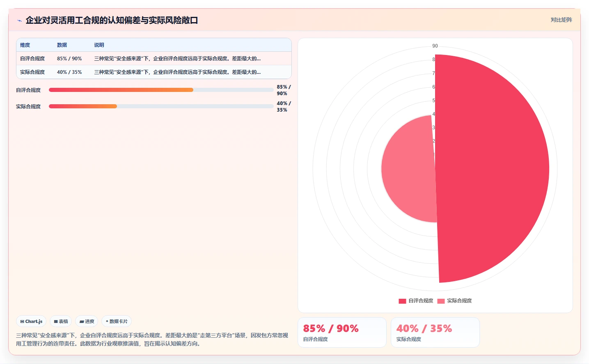The width and height of the screenshot is (589, 364).
Task: Click the description in the 实际合规度 row
Action: coord(177,72)
